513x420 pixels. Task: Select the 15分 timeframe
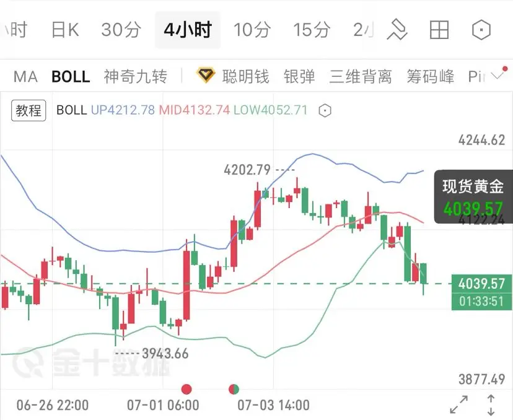pos(312,30)
